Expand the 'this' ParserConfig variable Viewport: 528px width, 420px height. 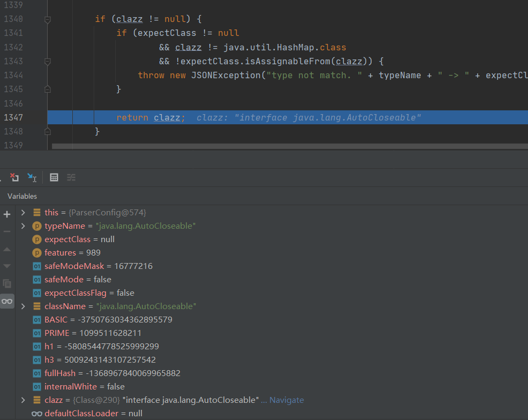[23, 213]
